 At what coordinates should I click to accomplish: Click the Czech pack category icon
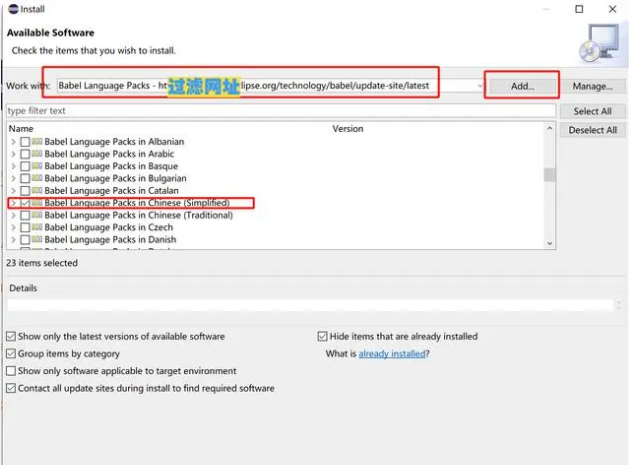coord(37,227)
